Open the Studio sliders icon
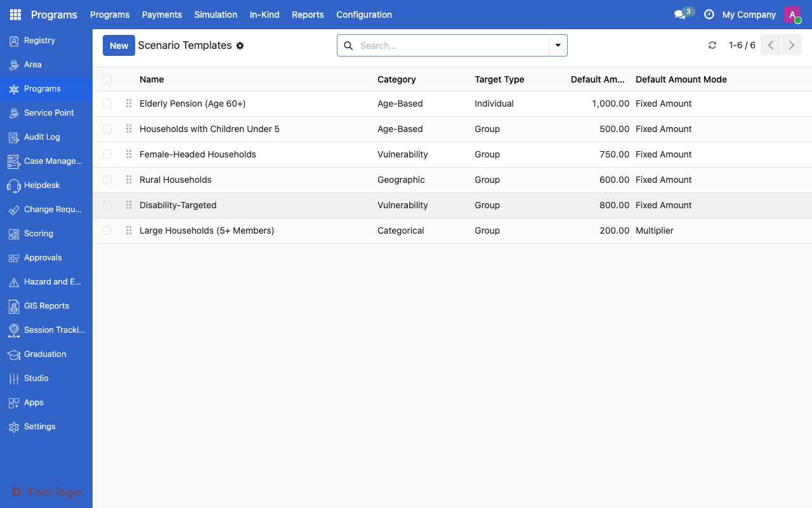The width and height of the screenshot is (812, 508). (x=14, y=378)
